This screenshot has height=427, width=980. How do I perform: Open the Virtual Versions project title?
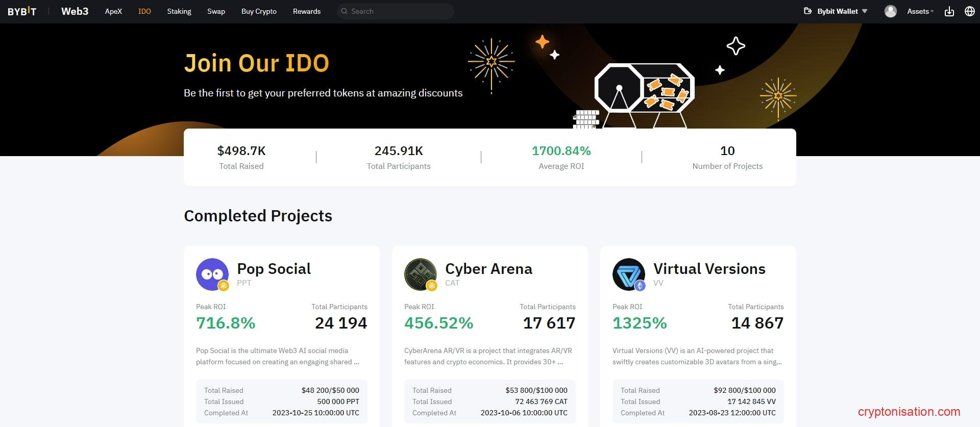(709, 269)
